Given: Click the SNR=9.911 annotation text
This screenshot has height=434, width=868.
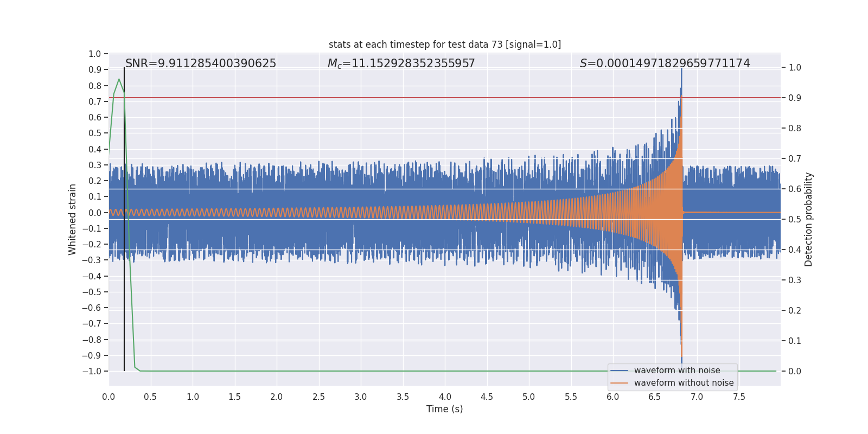Looking at the screenshot, I should click(201, 63).
